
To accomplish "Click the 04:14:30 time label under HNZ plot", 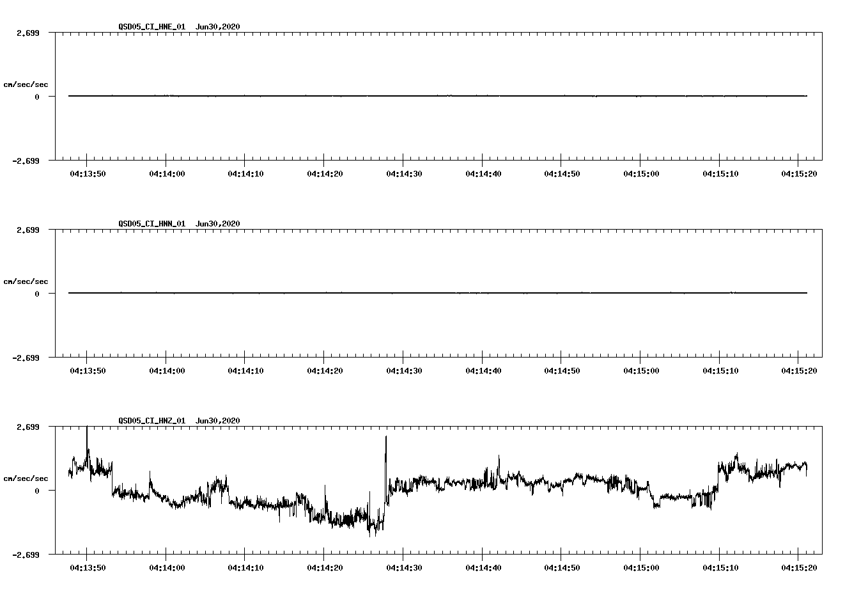I will click(404, 567).
